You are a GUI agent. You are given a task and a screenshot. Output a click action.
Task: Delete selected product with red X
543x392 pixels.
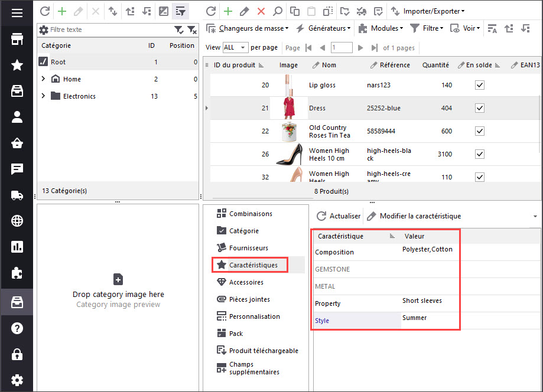261,11
